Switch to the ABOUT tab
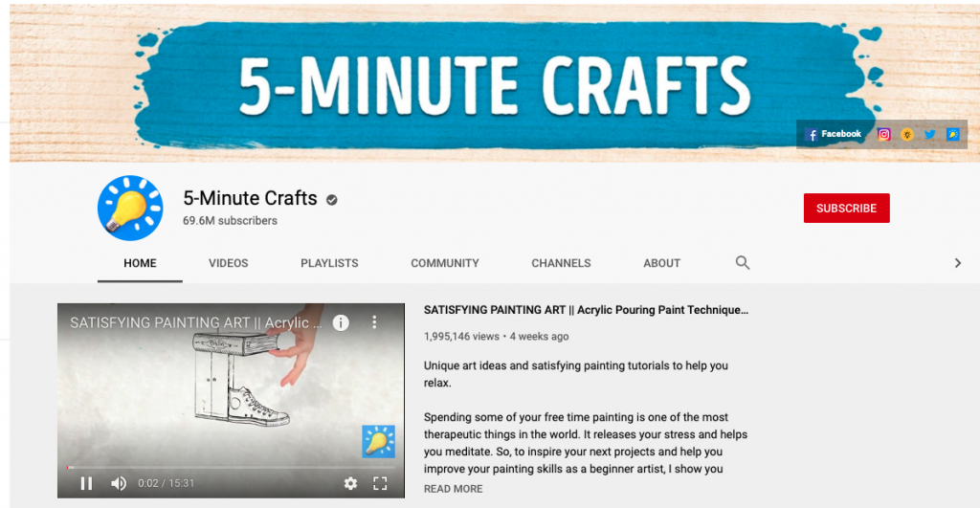 [662, 264]
